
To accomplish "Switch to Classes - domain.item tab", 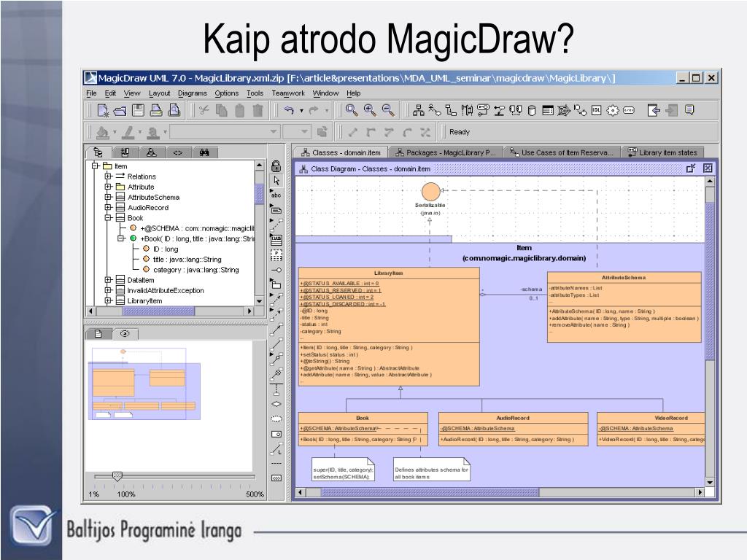I will pyautogui.click(x=341, y=152).
